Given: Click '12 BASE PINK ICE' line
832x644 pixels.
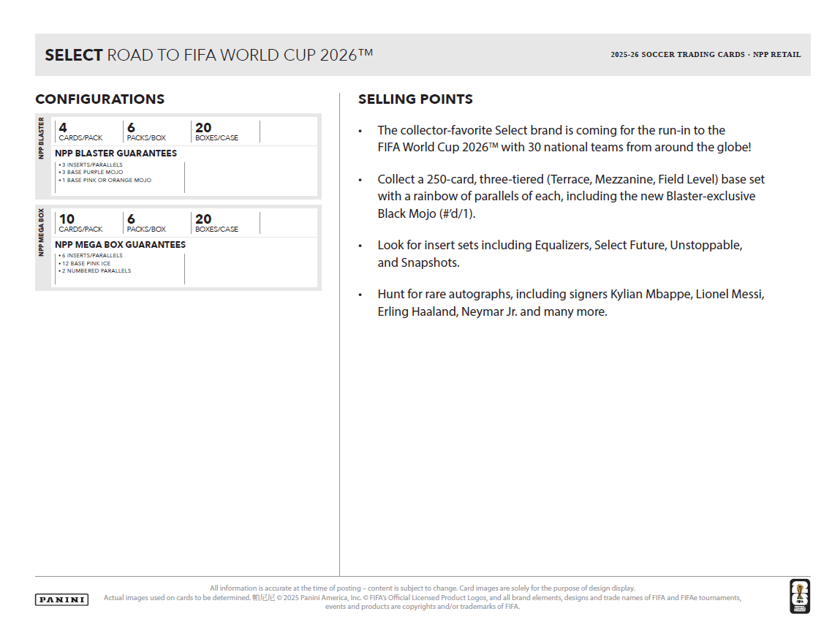Looking at the screenshot, I should 84,264.
